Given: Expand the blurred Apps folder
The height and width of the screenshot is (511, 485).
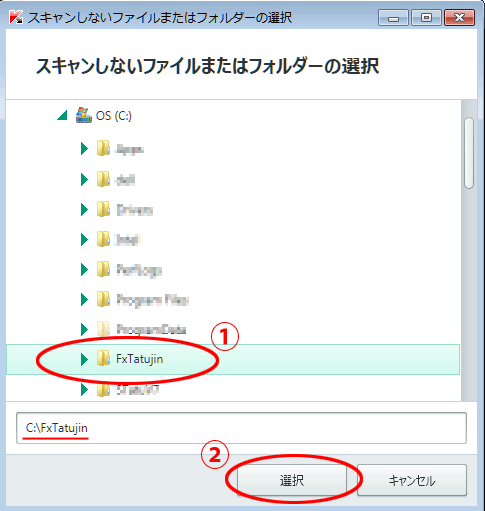Looking at the screenshot, I should 84,149.
